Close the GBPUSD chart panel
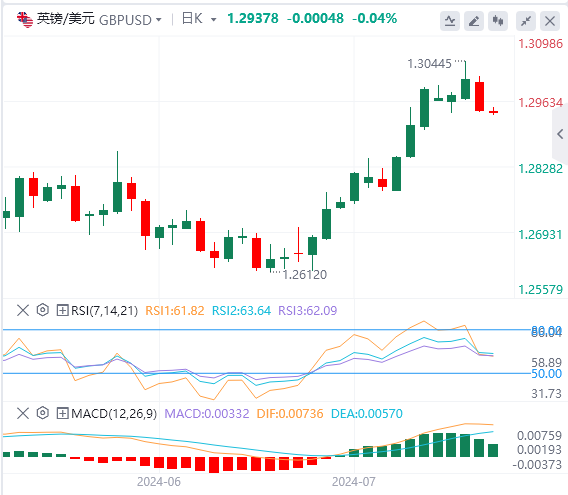 pos(550,21)
